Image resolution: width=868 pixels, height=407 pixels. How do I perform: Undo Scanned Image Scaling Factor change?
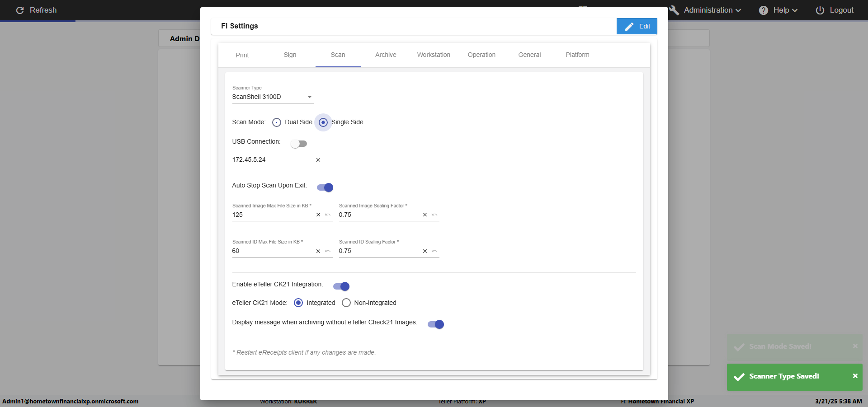(x=434, y=215)
